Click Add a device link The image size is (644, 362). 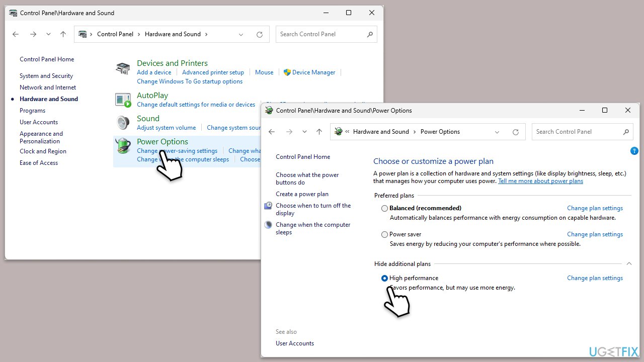point(154,72)
